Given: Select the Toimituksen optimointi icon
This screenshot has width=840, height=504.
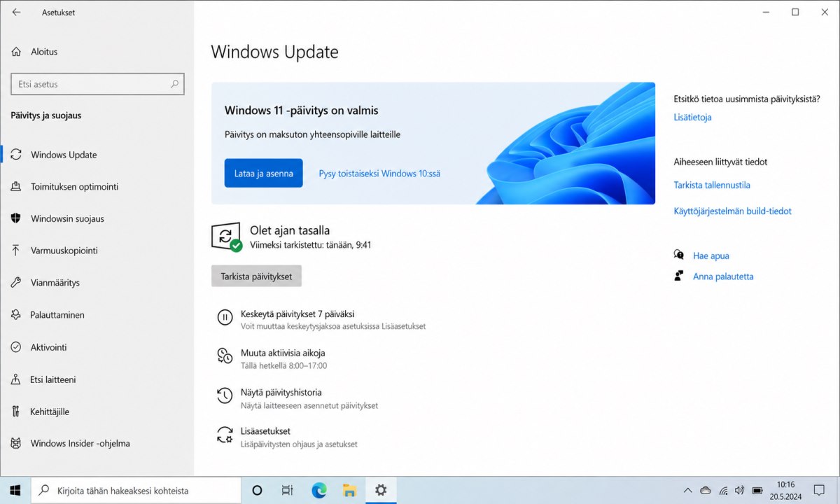Looking at the screenshot, I should 16,187.
